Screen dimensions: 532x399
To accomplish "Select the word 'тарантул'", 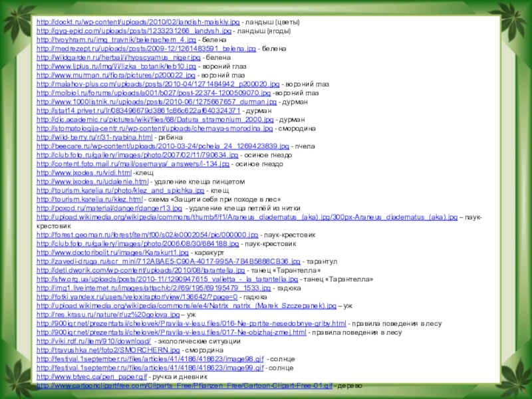I will pyautogui.click(x=322, y=261).
